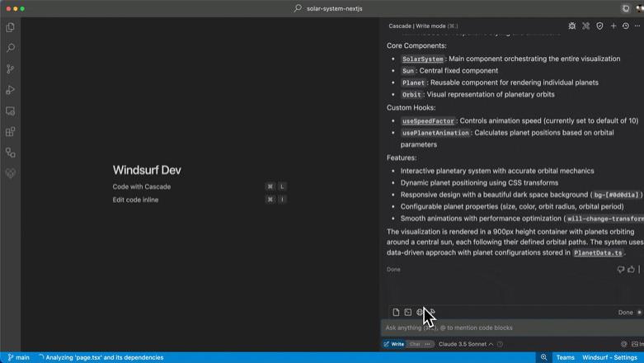Open the SolarSystem component link
The height and width of the screenshot is (363, 644).
(x=423, y=59)
